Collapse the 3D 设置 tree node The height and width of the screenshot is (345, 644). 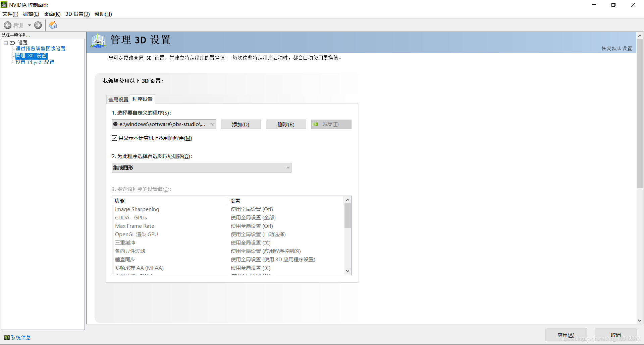click(6, 43)
